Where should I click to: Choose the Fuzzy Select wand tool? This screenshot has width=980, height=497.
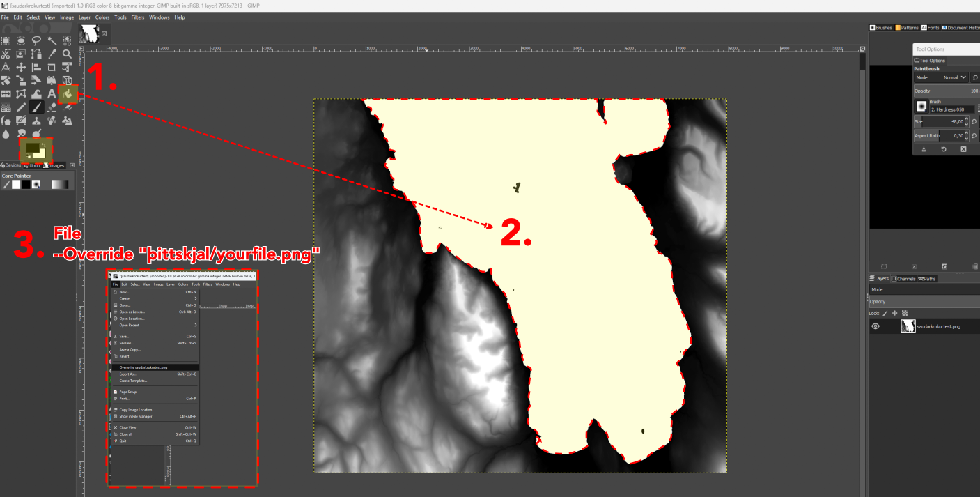click(x=52, y=40)
